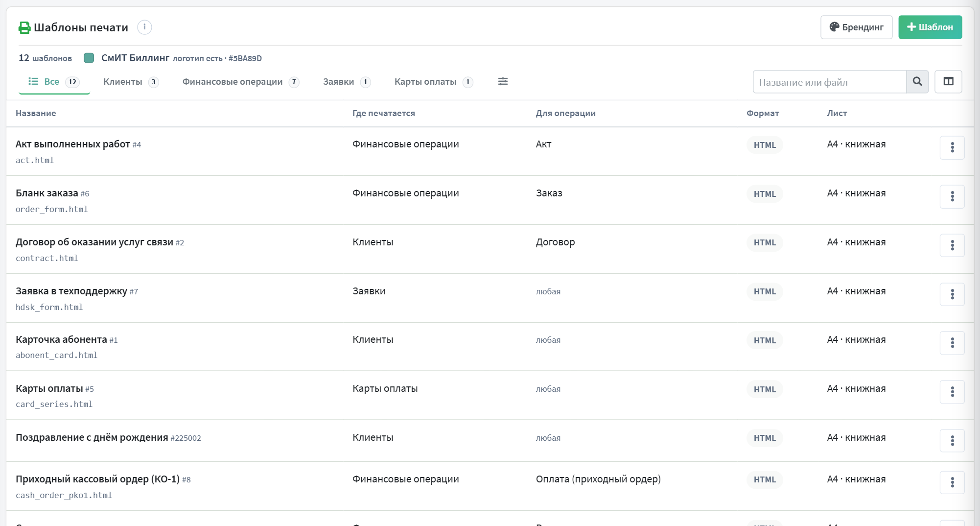Add a new template with + Шаблон

click(x=930, y=27)
